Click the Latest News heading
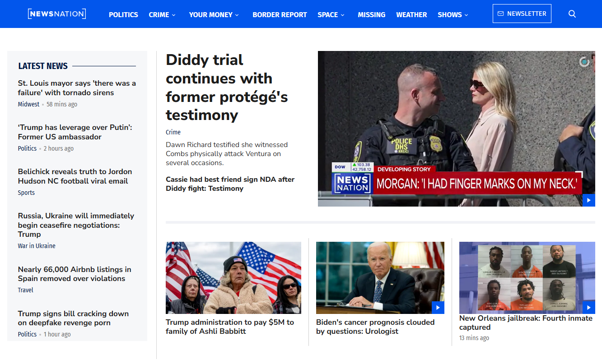Screen dimensions: 602x364 (43, 66)
